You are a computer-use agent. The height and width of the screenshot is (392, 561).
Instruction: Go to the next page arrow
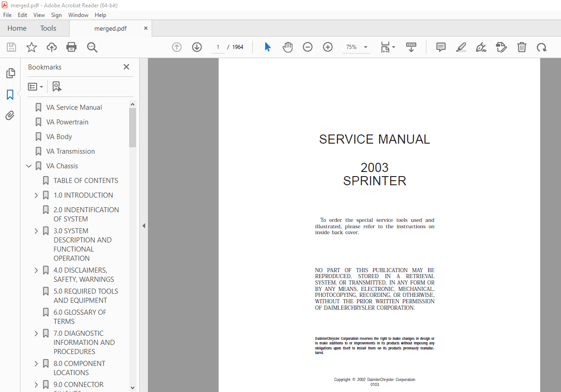pos(196,47)
